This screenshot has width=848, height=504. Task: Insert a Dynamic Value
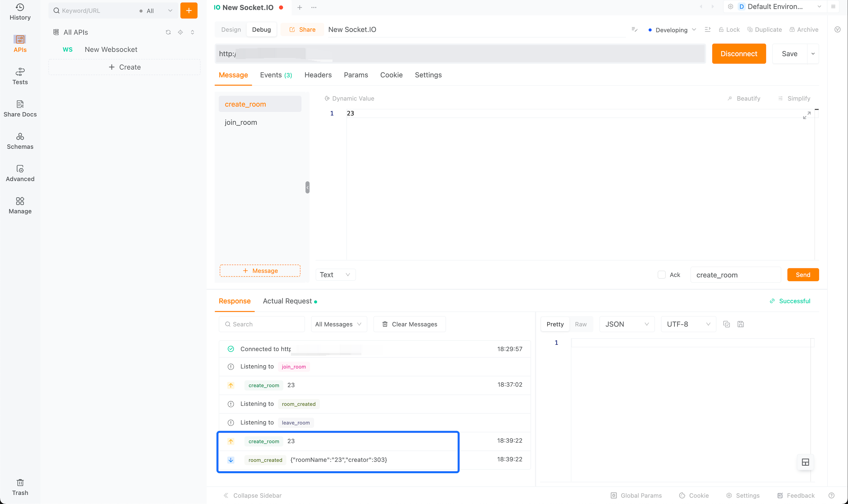click(x=349, y=98)
